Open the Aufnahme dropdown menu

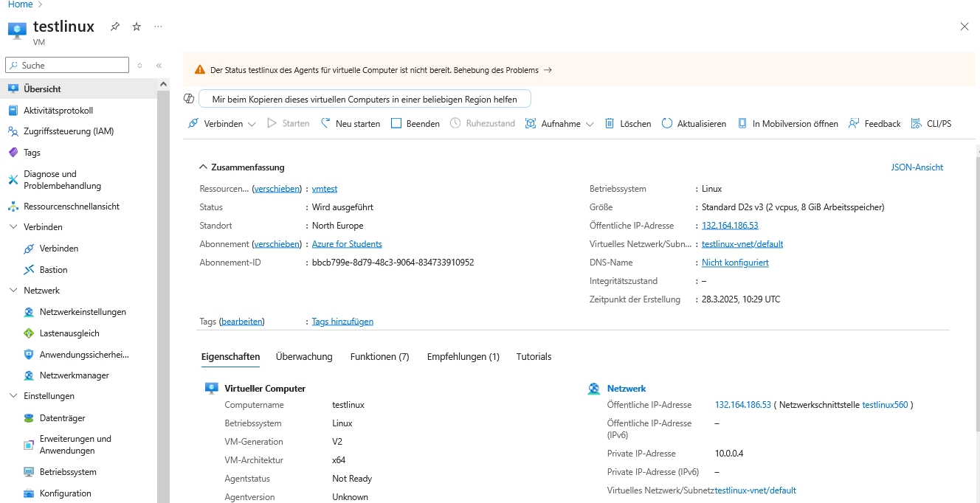(x=590, y=125)
